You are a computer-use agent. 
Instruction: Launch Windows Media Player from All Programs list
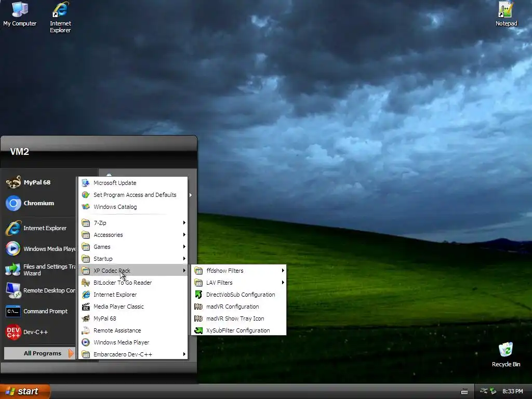133,342
